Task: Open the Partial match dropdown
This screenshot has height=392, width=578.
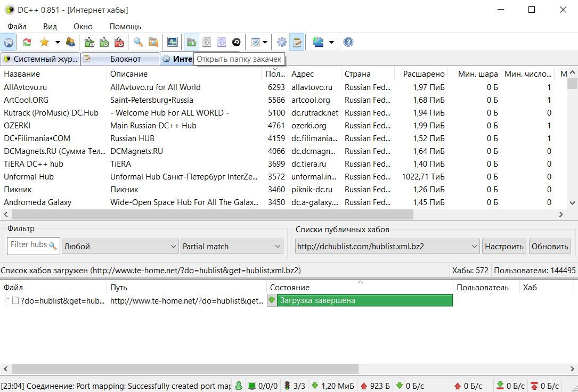Action: (x=232, y=246)
